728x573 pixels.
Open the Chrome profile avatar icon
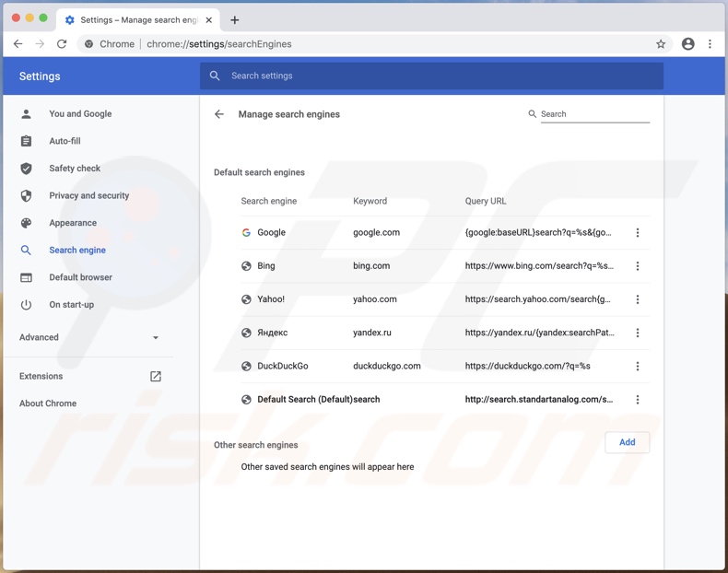point(687,44)
